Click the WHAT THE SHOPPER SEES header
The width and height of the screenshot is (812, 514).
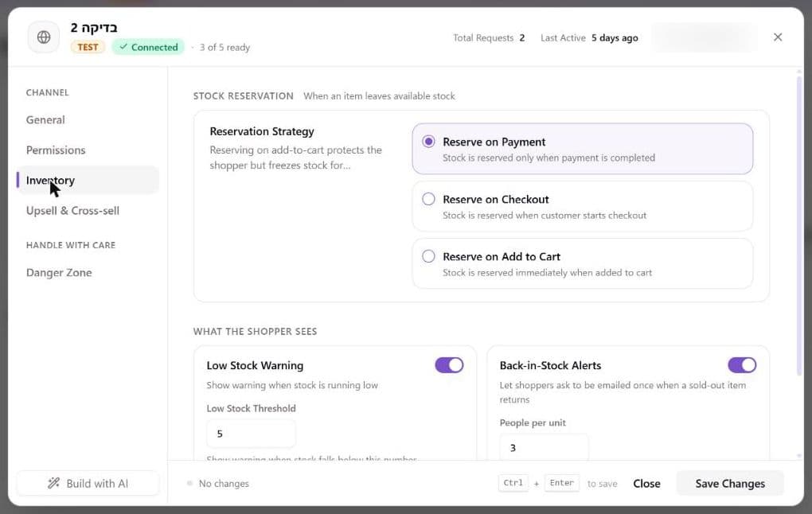pos(255,331)
